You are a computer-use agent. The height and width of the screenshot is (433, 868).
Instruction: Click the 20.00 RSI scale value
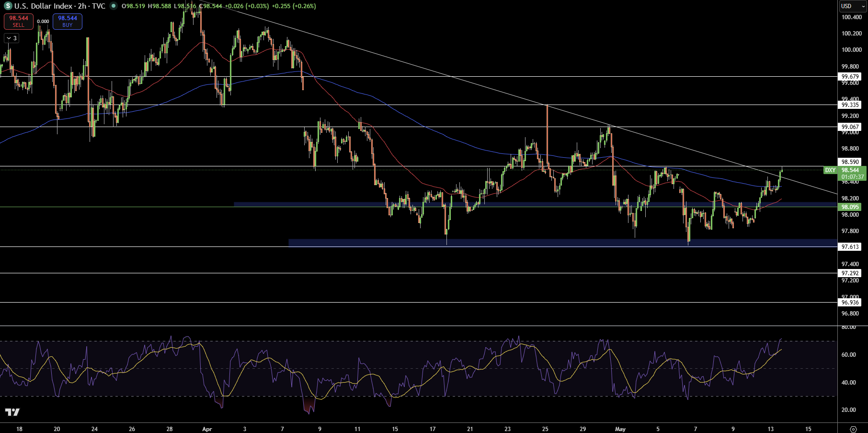coord(849,410)
